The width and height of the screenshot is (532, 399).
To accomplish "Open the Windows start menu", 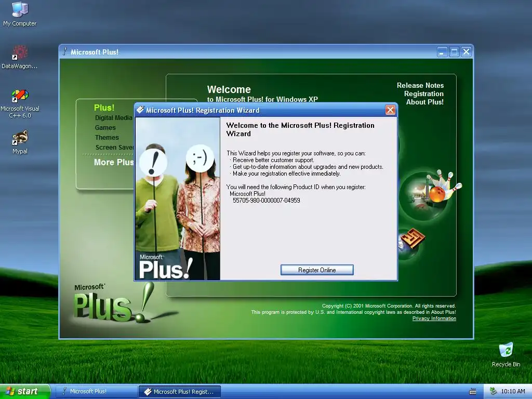I will [x=25, y=392].
